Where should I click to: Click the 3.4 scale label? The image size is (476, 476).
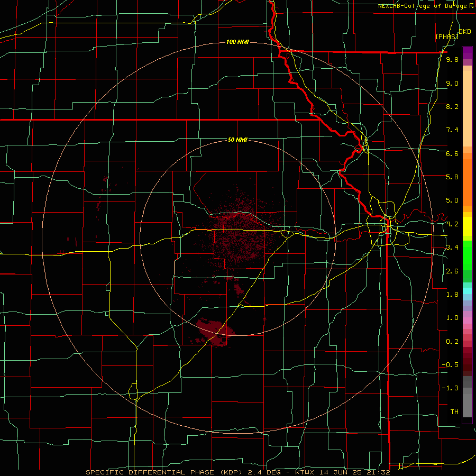[x=452, y=248]
